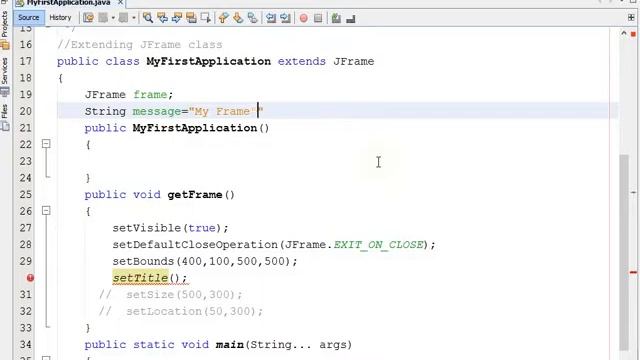
Task: Click the 'frame' field on line 19
Action: coord(150,95)
